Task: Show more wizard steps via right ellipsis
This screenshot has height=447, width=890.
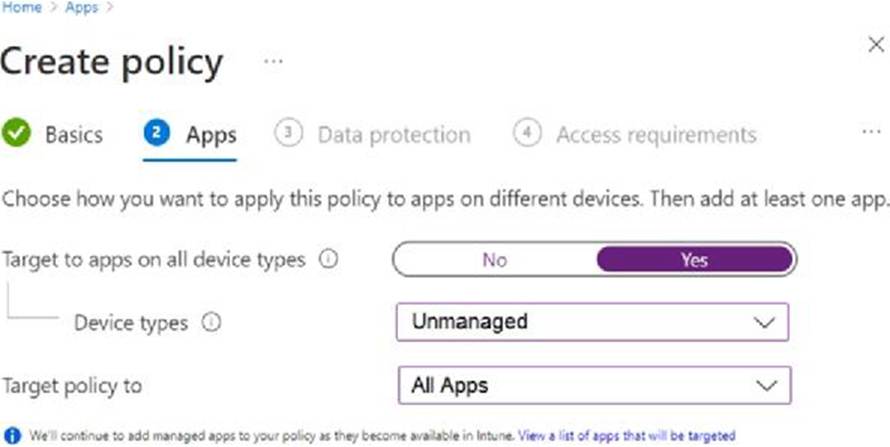Action: pyautogui.click(x=870, y=134)
